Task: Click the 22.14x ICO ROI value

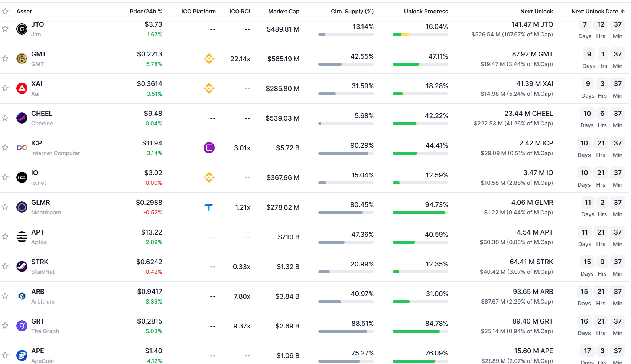Action: 240,59
